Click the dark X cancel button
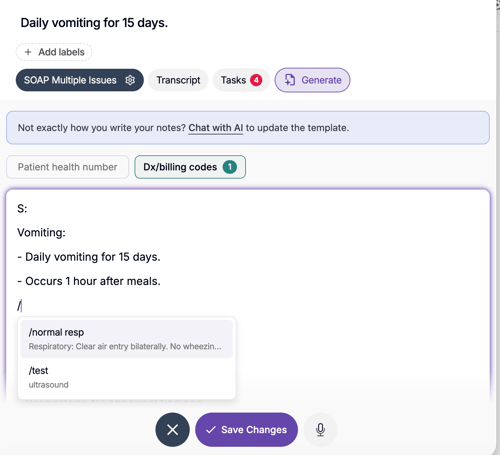 pos(172,430)
